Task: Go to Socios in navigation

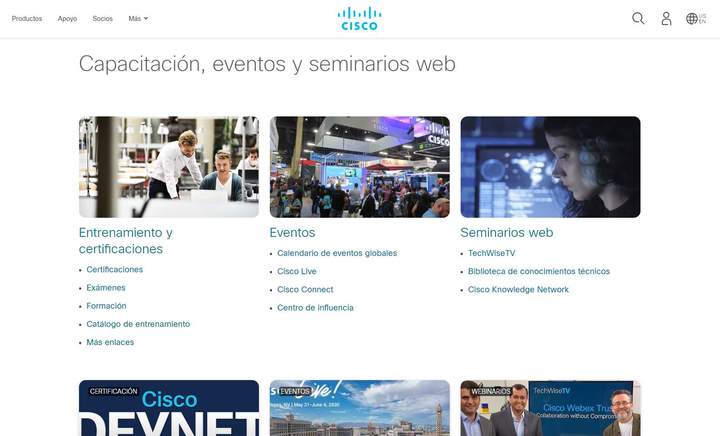Action: (x=102, y=18)
